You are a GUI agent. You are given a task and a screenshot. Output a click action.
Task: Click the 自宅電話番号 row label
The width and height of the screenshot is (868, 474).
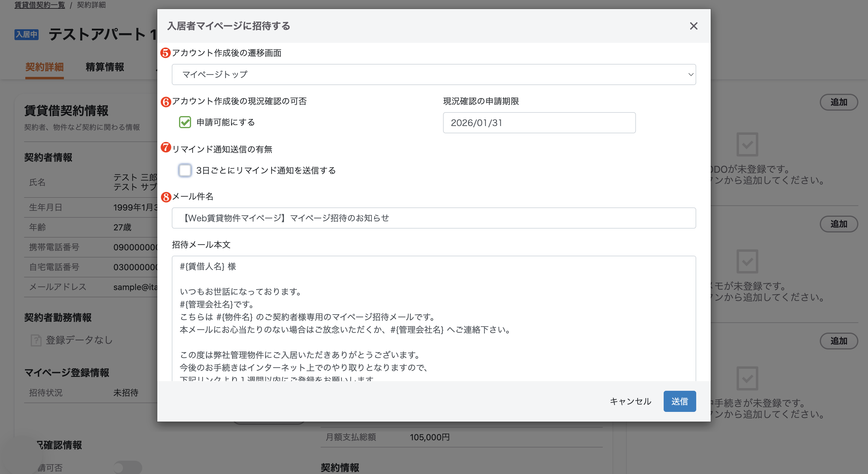54,267
